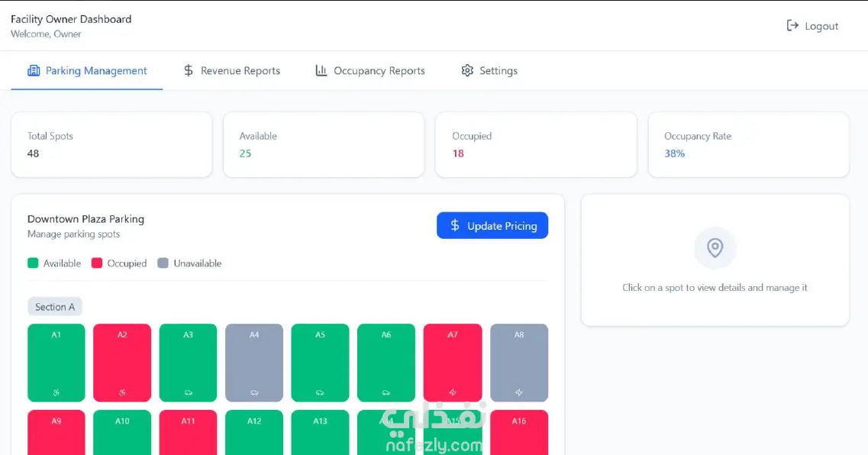Image resolution: width=868 pixels, height=455 pixels.
Task: Switch to the Revenue Reports tab
Action: point(232,71)
